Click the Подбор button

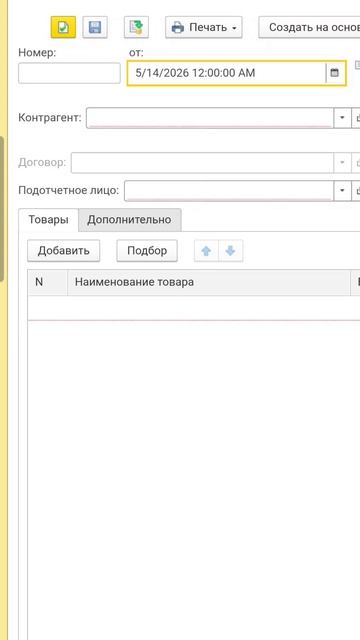pos(147,250)
